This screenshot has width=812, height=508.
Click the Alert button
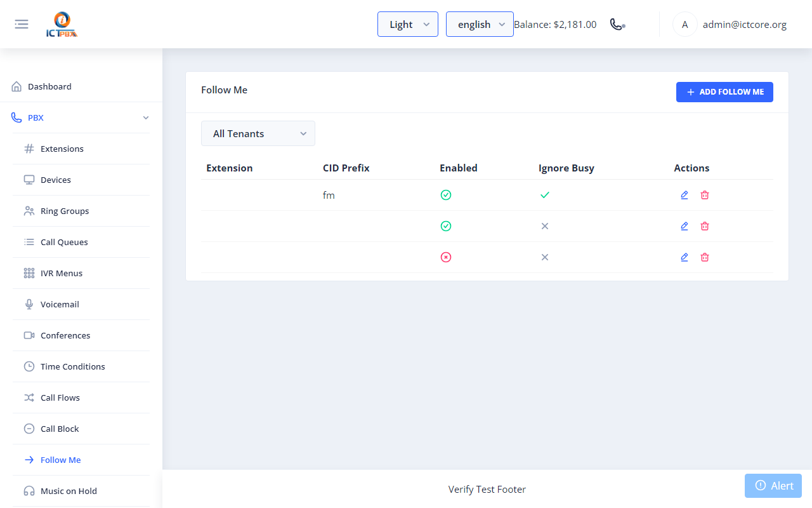(x=773, y=486)
